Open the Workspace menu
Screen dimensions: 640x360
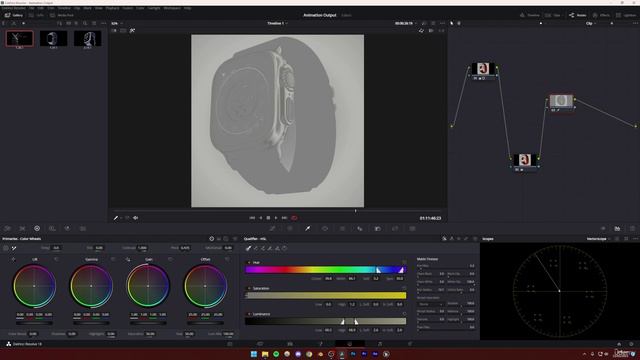pos(172,8)
